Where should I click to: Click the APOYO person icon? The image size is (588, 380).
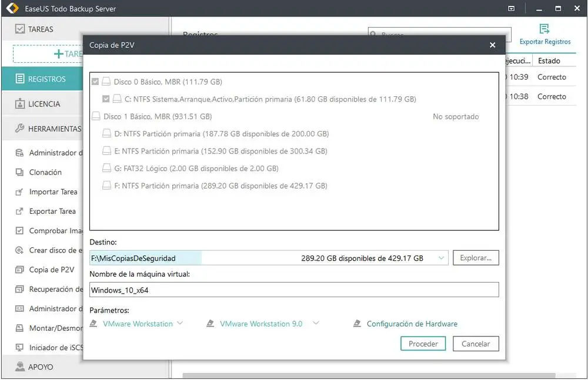(20, 366)
